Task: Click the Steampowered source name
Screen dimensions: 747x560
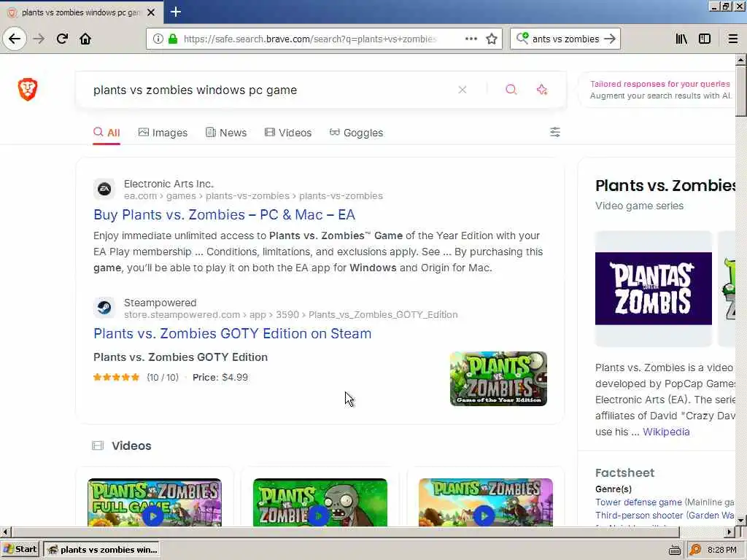Action: [160, 303]
